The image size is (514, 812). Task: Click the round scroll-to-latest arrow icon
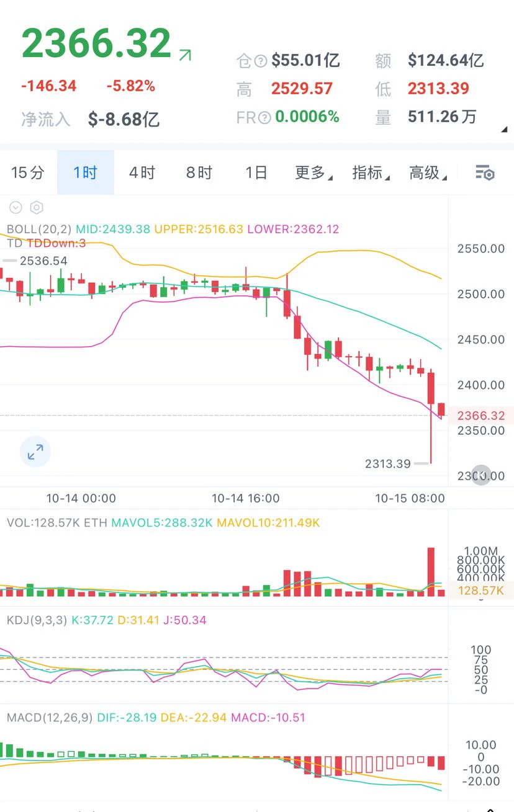tap(481, 476)
